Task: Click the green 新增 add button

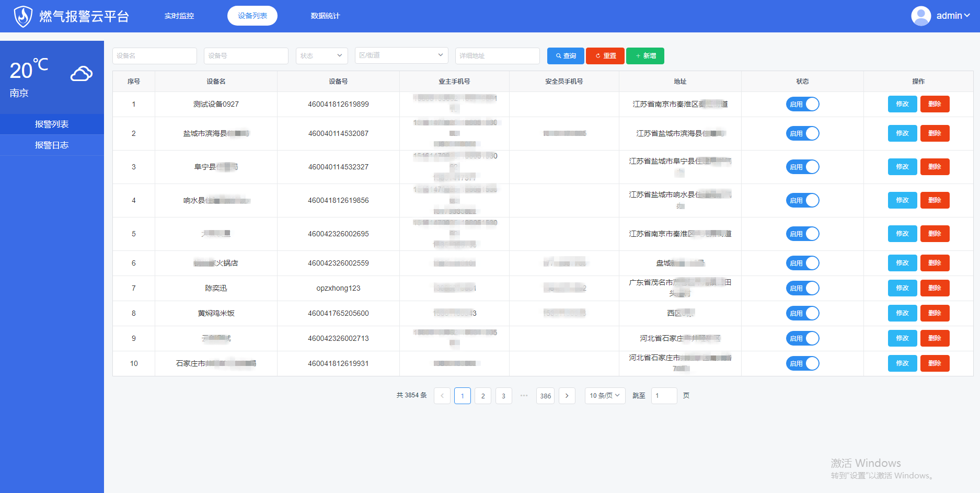Action: pos(645,56)
